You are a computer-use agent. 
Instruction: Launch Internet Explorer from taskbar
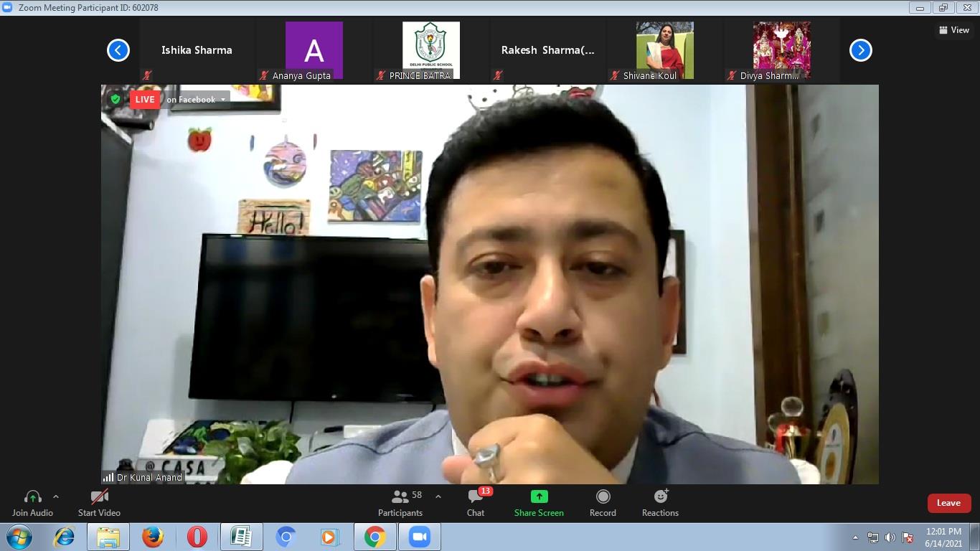point(65,537)
